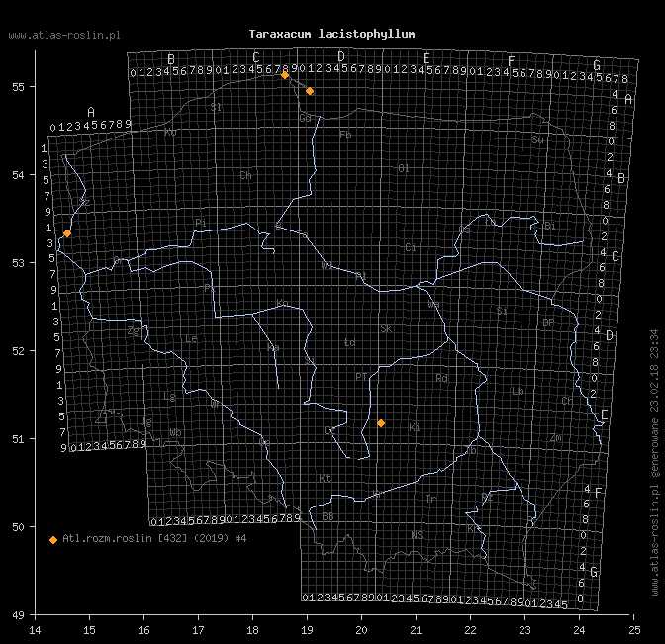
Task: Click grid column letter 'B' at the top
Action: click(171, 59)
